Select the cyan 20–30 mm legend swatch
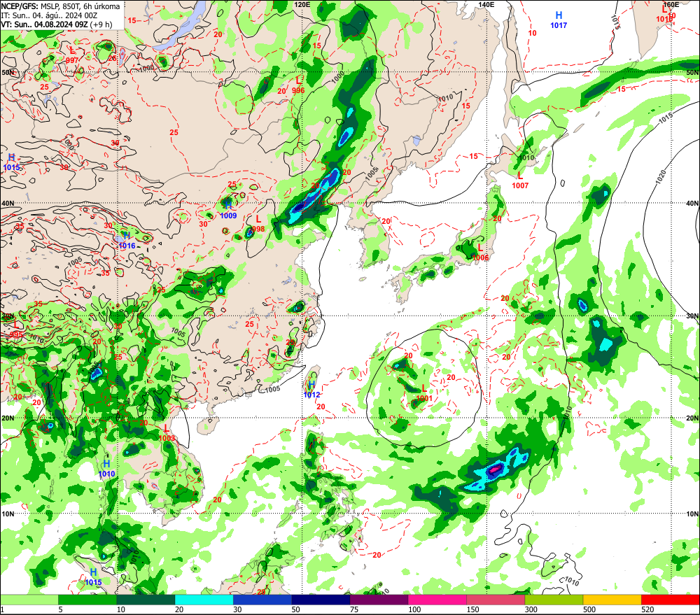Screen dimensions: 700x615 click(x=204, y=600)
